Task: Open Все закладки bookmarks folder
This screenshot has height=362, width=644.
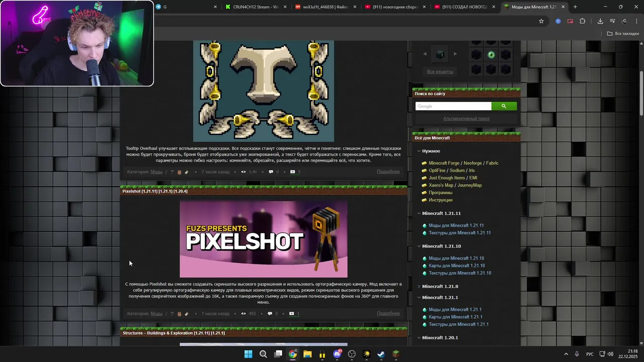Action: click(623, 34)
